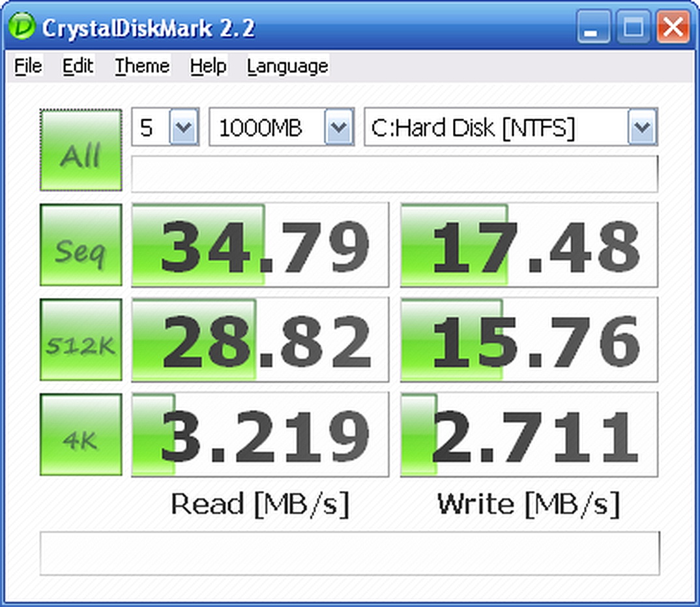Click the CrystalDiskMark app icon in title bar
The image size is (700, 607).
tap(21, 26)
